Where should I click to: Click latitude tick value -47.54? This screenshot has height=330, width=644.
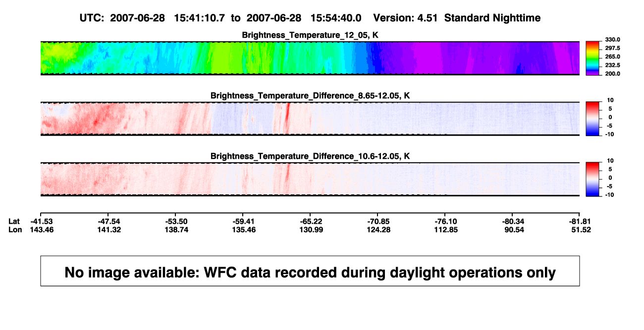[x=108, y=221]
